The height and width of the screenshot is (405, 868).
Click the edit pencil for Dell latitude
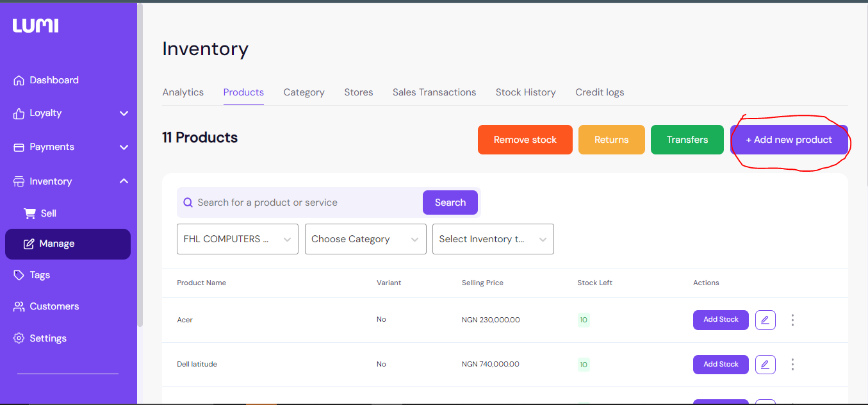pyautogui.click(x=766, y=365)
